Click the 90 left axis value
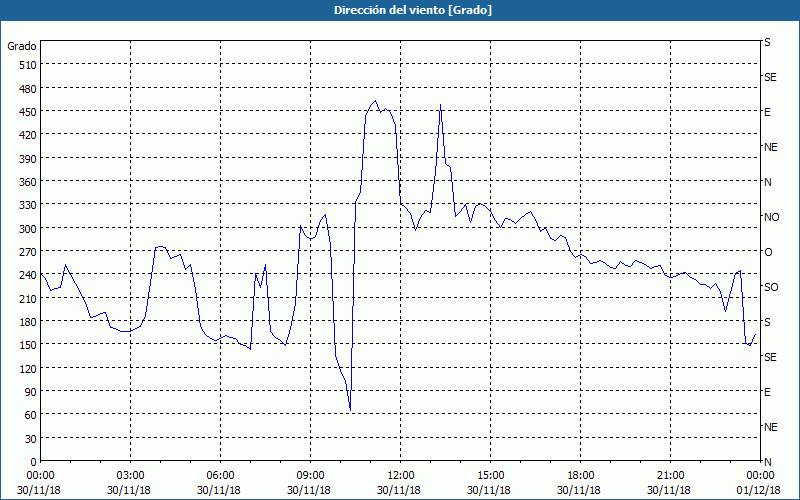The height and width of the screenshot is (500, 800). click(x=31, y=392)
